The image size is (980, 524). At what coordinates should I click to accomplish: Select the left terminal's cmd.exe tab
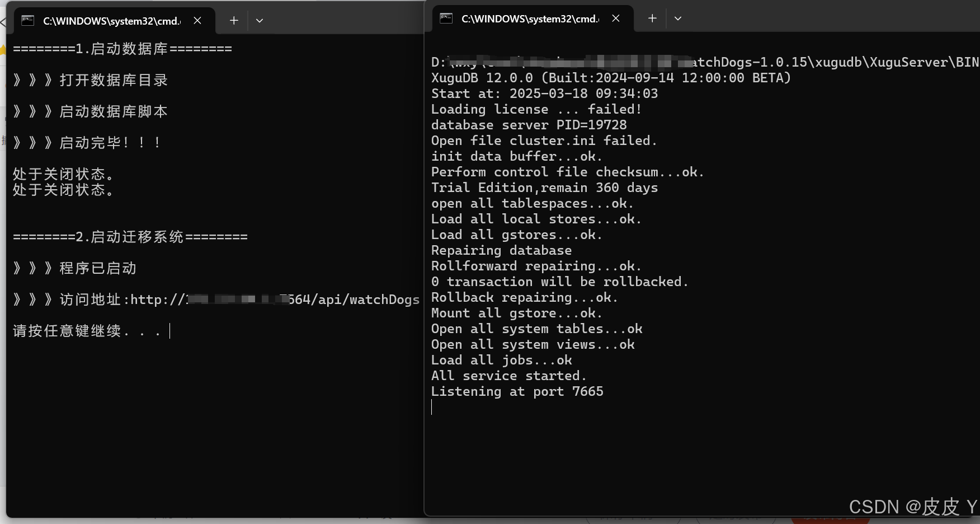(114, 21)
